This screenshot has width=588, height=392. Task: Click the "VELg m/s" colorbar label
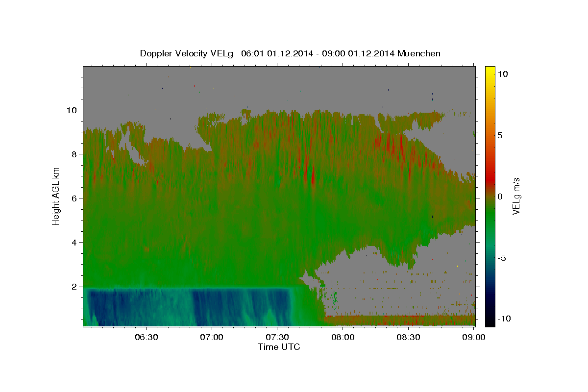click(516, 196)
